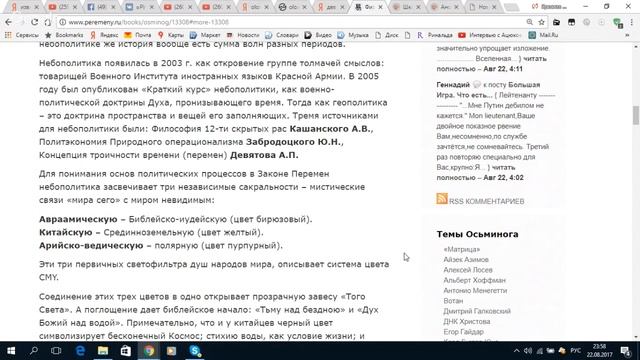Open ДНК Христова topic link

coord(467,321)
